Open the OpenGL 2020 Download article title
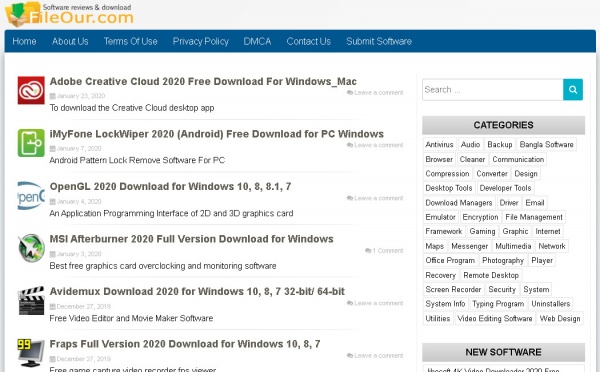This screenshot has width=600, height=372. pyautogui.click(x=170, y=186)
